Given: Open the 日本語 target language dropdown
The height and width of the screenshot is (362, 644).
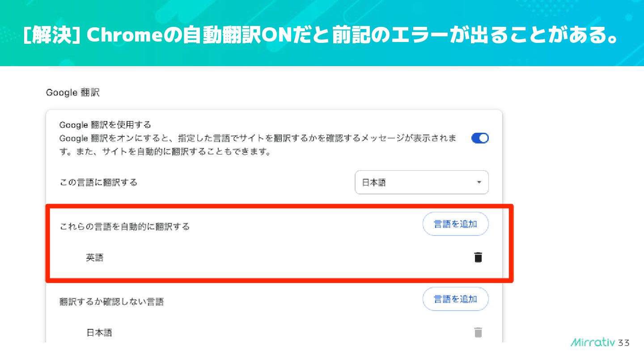Looking at the screenshot, I should [x=421, y=182].
